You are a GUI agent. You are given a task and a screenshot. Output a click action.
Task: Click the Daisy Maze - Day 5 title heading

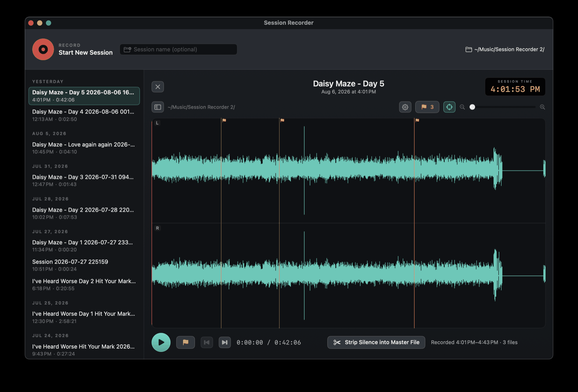349,84
